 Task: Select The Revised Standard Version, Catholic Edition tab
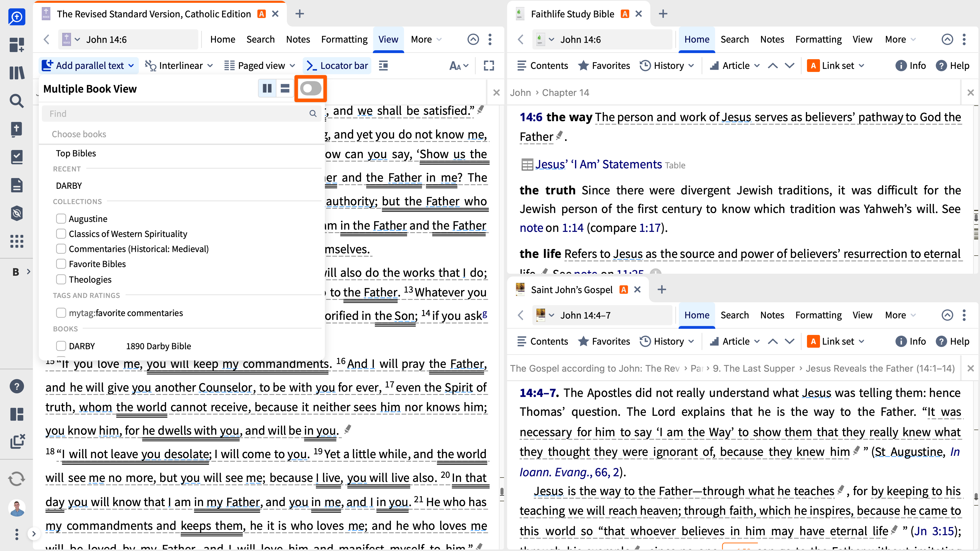[x=154, y=14]
